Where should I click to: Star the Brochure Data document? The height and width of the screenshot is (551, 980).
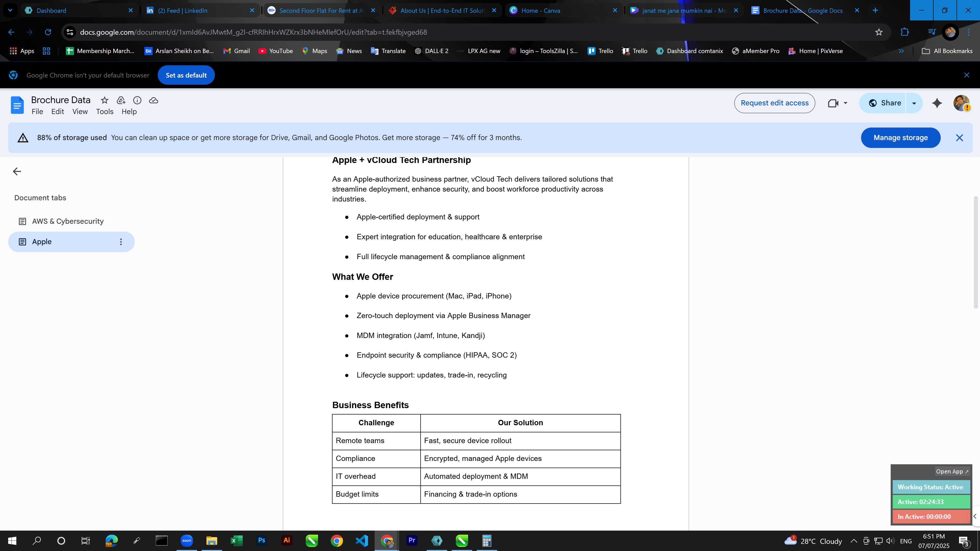pyautogui.click(x=104, y=101)
